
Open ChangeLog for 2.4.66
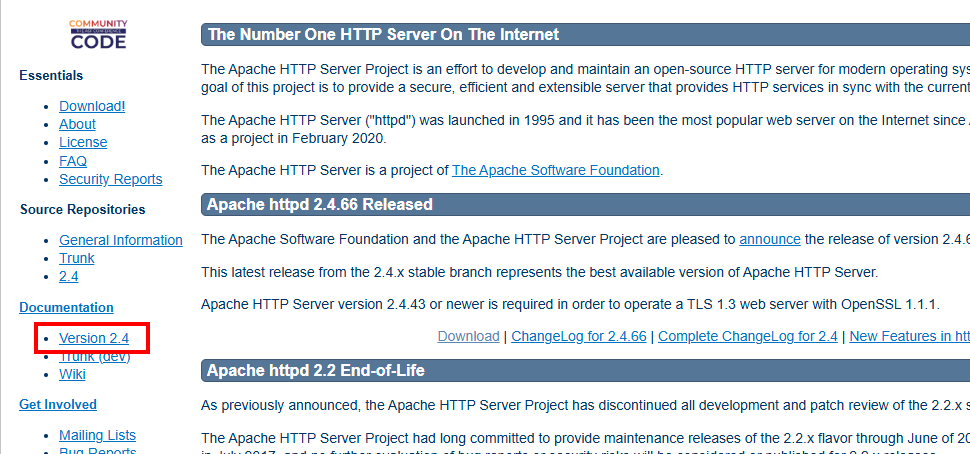click(578, 337)
